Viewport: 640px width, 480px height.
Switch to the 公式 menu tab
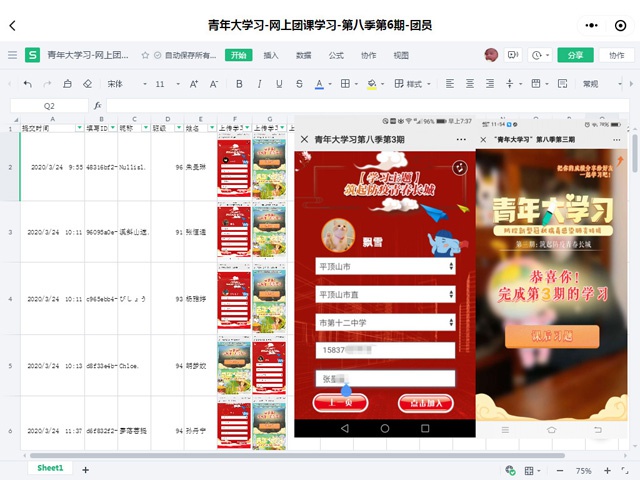point(336,55)
